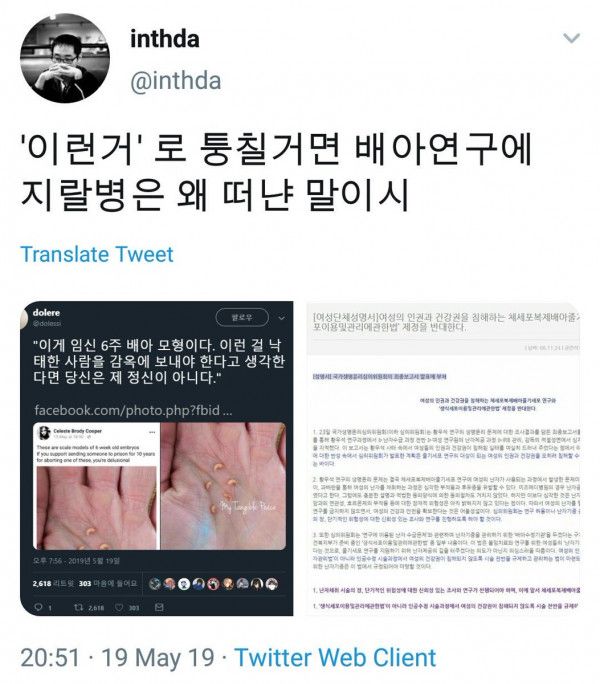Screen dimensions: 600x684
Task: Click the reply icon in embedded tweet
Action: click(x=38, y=607)
